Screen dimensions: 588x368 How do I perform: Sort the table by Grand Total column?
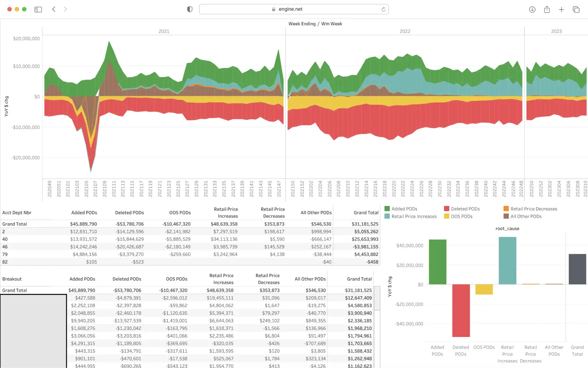365,212
